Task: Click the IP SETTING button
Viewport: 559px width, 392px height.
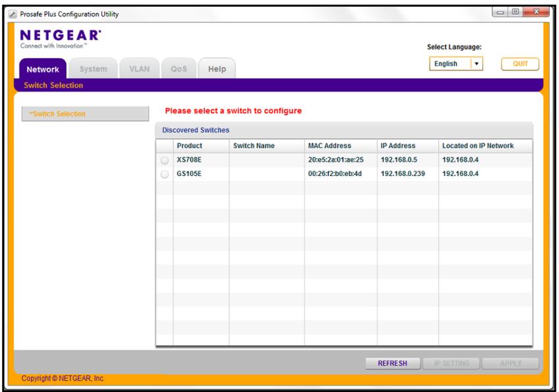Action: (452, 363)
